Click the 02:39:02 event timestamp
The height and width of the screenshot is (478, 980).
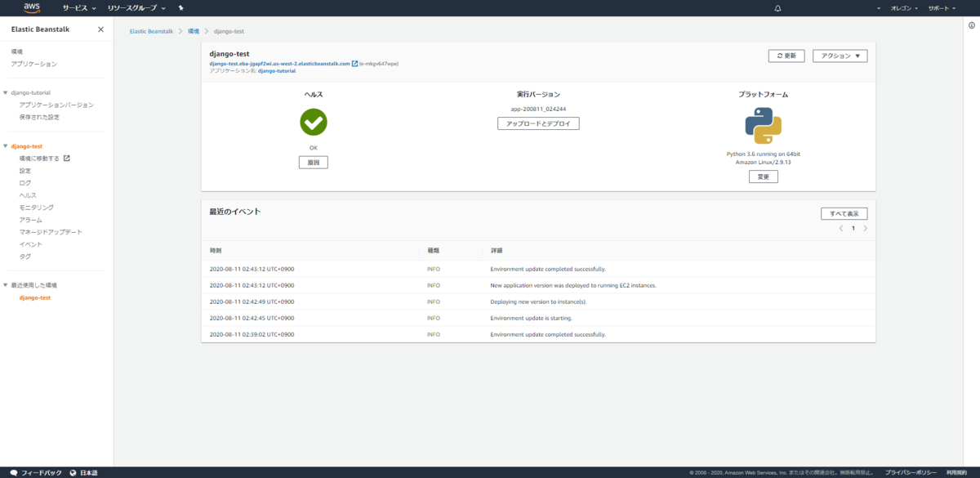[252, 334]
